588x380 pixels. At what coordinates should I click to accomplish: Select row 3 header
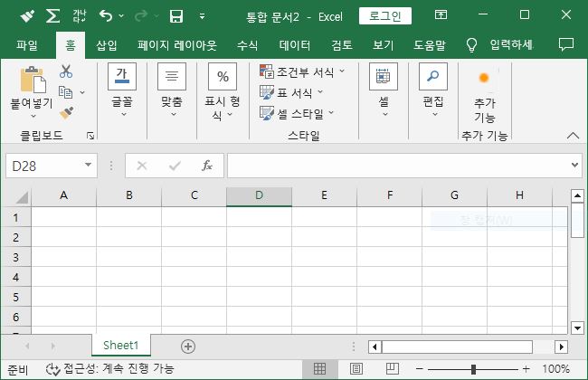15,257
